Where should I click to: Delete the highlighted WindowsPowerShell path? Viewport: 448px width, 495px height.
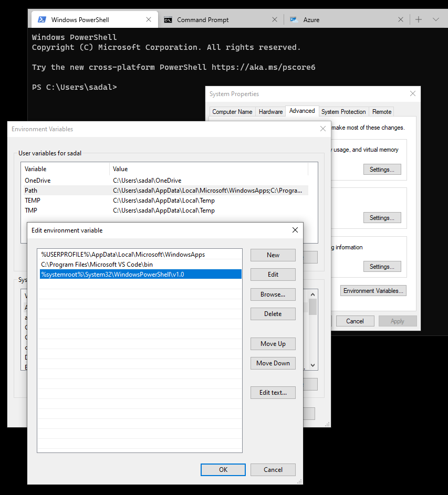tap(273, 313)
